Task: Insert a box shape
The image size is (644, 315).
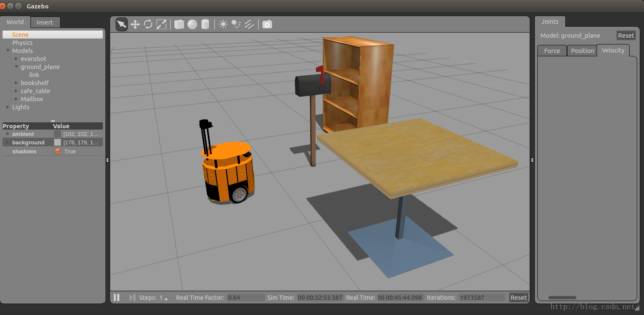Action: click(x=179, y=24)
